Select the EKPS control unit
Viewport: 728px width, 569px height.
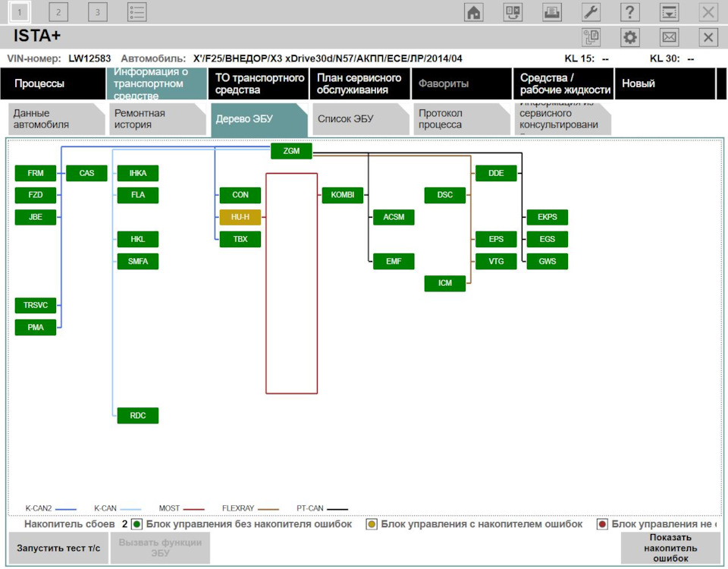coord(548,217)
